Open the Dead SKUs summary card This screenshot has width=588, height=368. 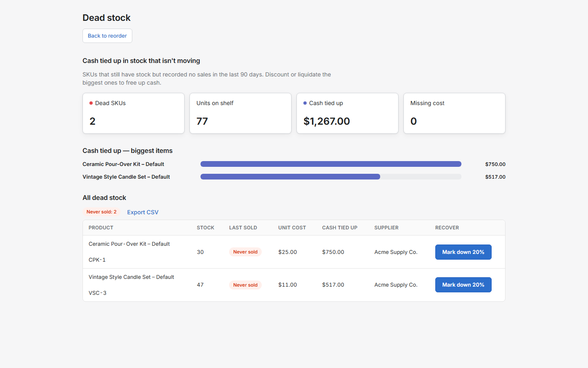click(x=134, y=113)
